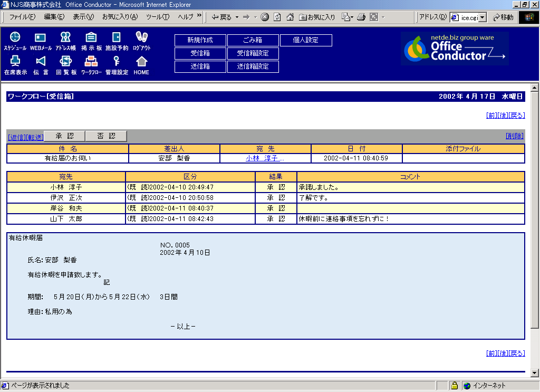Image resolution: width=540 pixels, height=392 pixels.
Task: Click the comment 休暇前に連絡事項を忘れずに！
Action: click(x=344, y=219)
